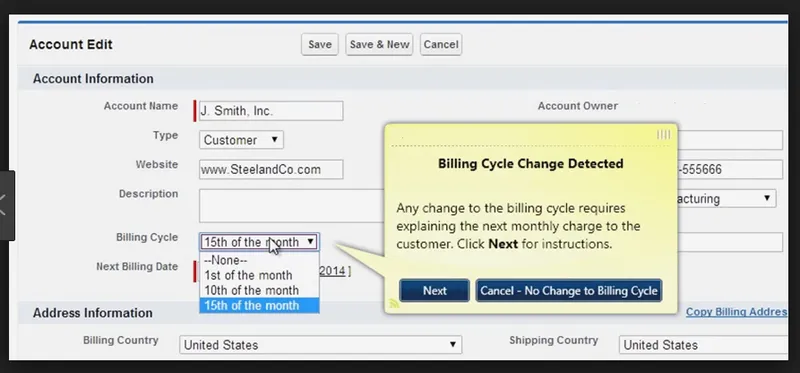Open the Billing Country dropdown
Viewport: 800px width, 373px height.
pos(320,345)
